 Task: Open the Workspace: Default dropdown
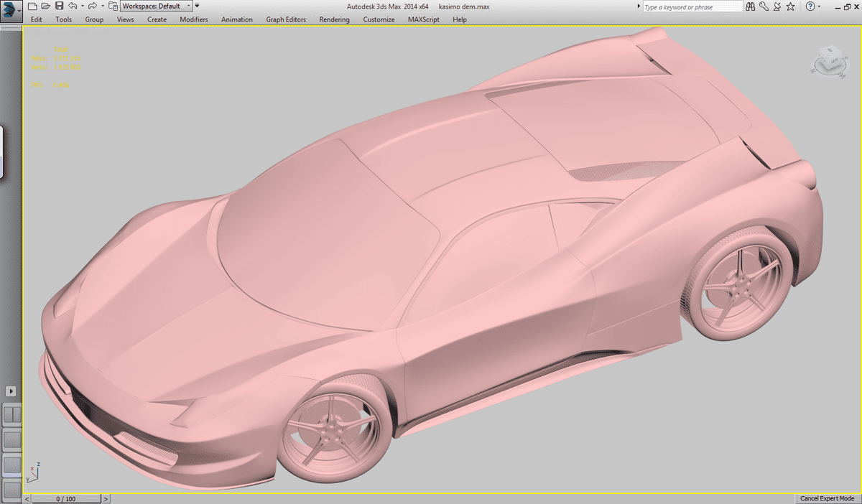[x=156, y=6]
